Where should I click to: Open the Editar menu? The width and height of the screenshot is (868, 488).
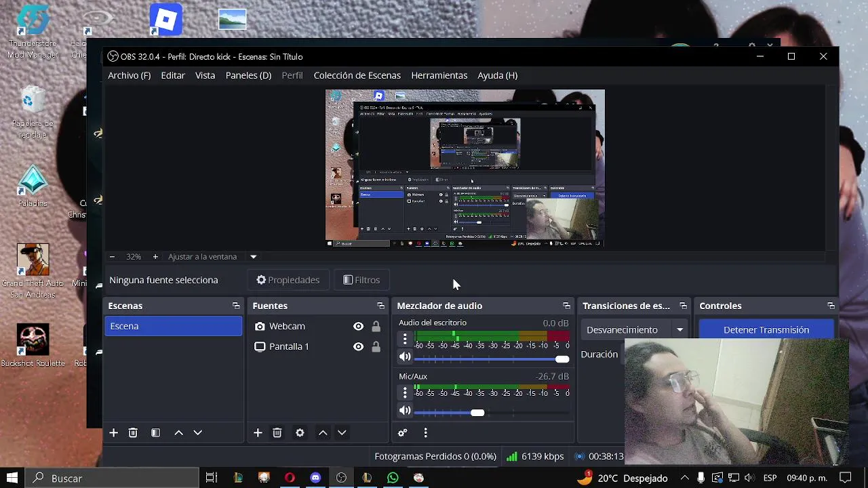tap(173, 75)
